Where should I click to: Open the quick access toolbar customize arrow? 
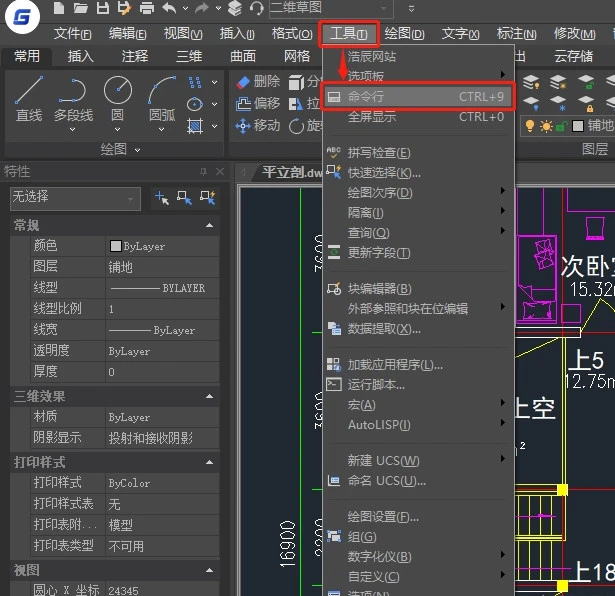(411, 9)
